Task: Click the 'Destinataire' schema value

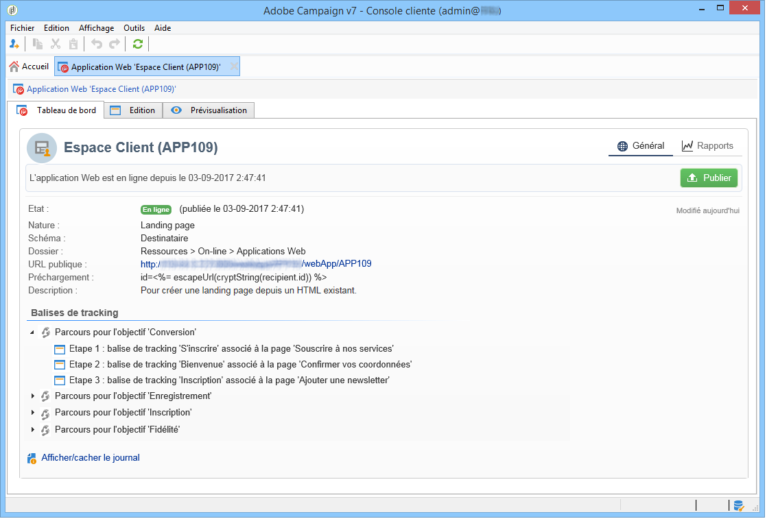Action: click(164, 239)
